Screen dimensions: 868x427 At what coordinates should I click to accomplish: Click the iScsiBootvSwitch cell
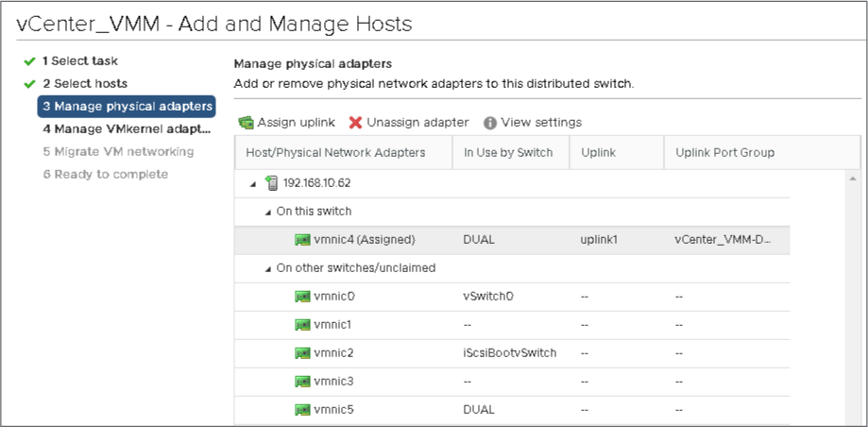click(x=509, y=352)
